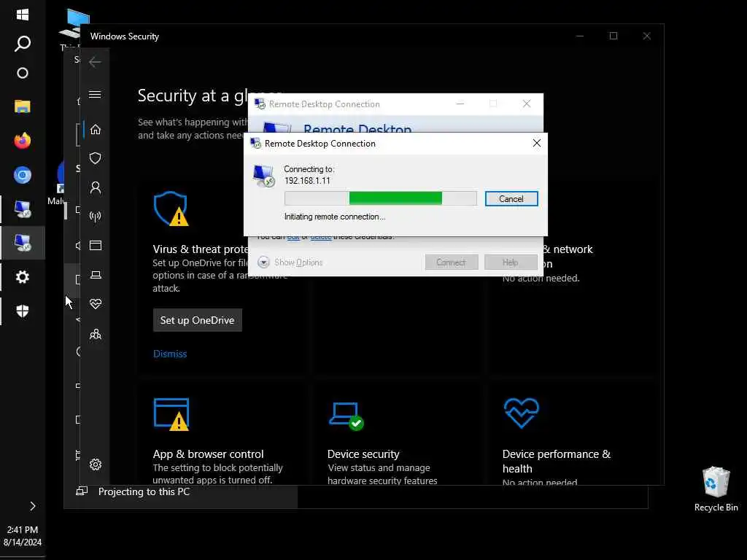Viewport: 747px width, 560px height.
Task: Launch Chromium browser from taskbar
Action: click(23, 175)
